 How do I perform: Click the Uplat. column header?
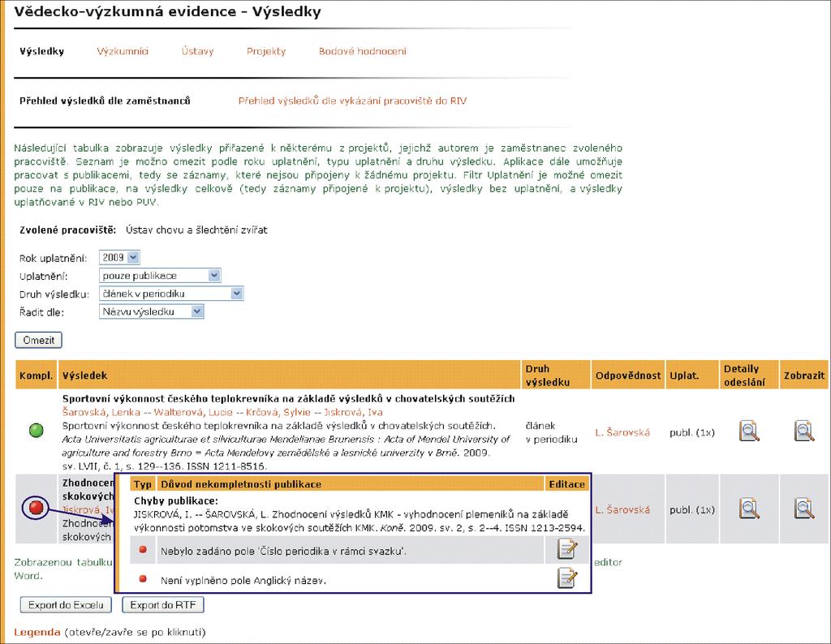coord(692,375)
